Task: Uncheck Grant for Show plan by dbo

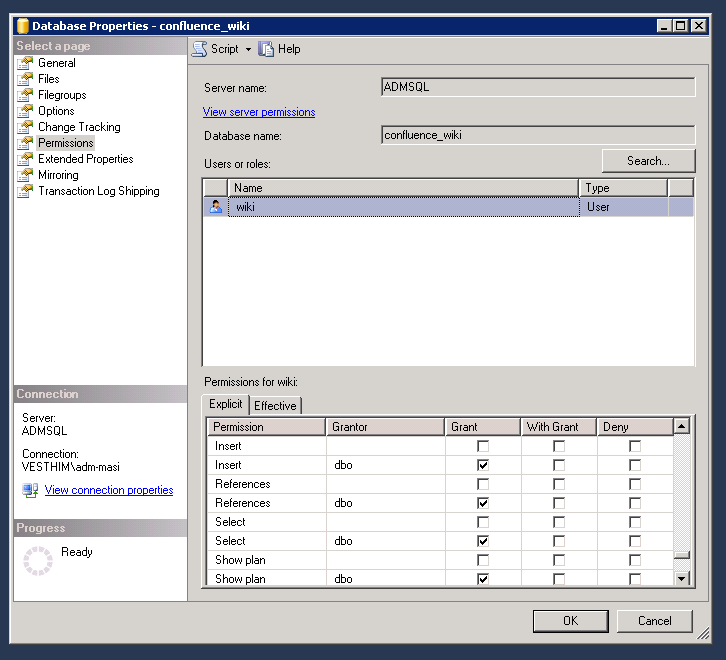Action: click(x=483, y=579)
